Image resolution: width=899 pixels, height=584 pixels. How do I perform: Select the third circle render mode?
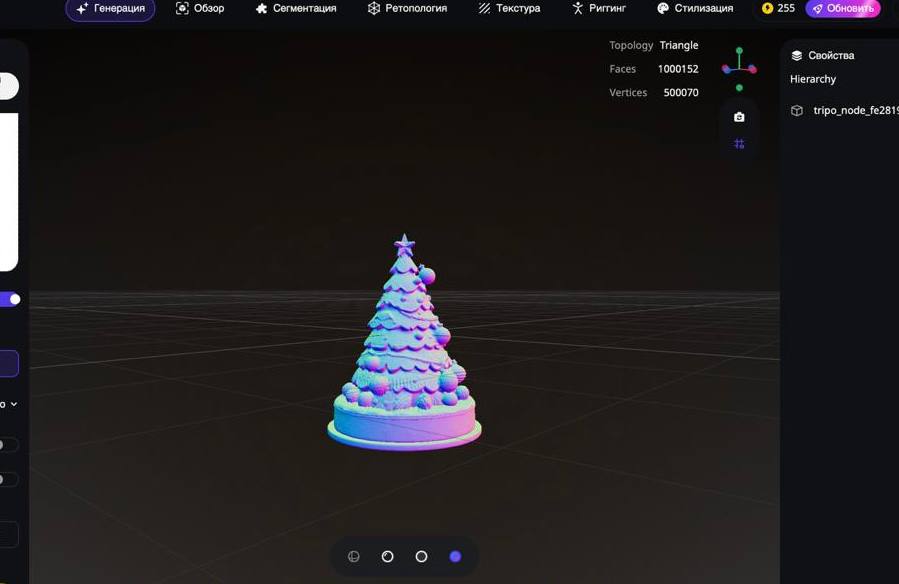[x=421, y=556]
